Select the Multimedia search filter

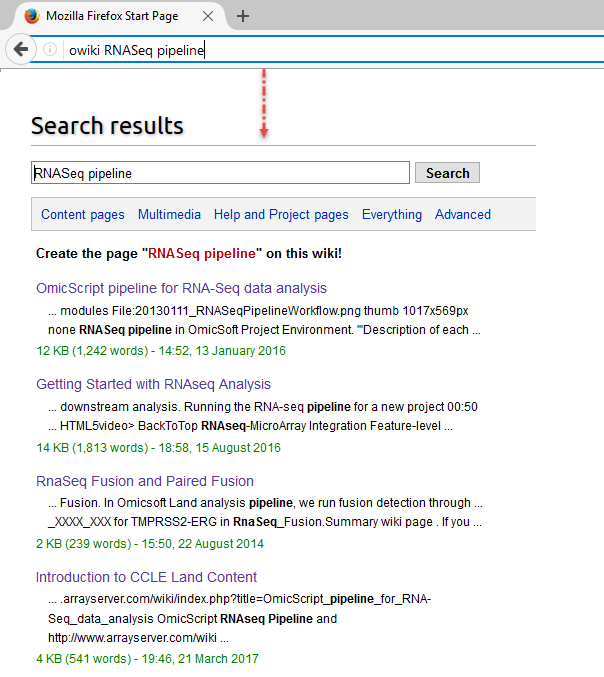(x=169, y=214)
